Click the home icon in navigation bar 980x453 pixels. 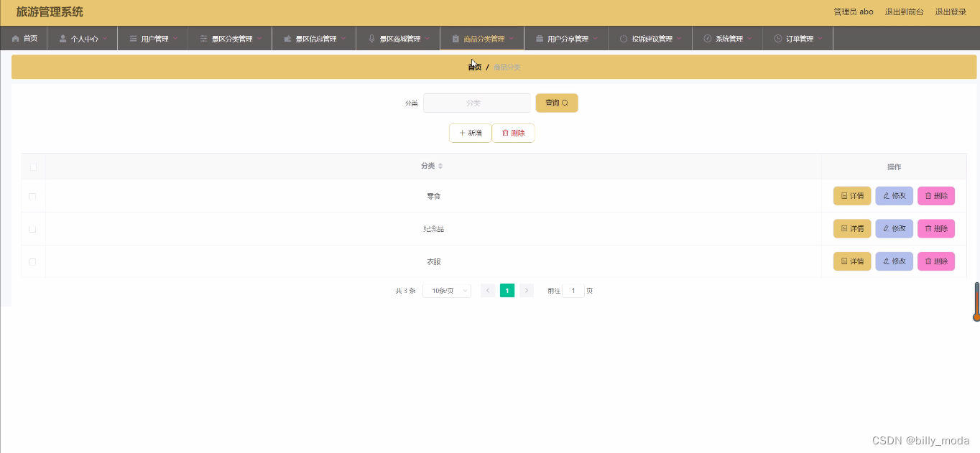[16, 39]
